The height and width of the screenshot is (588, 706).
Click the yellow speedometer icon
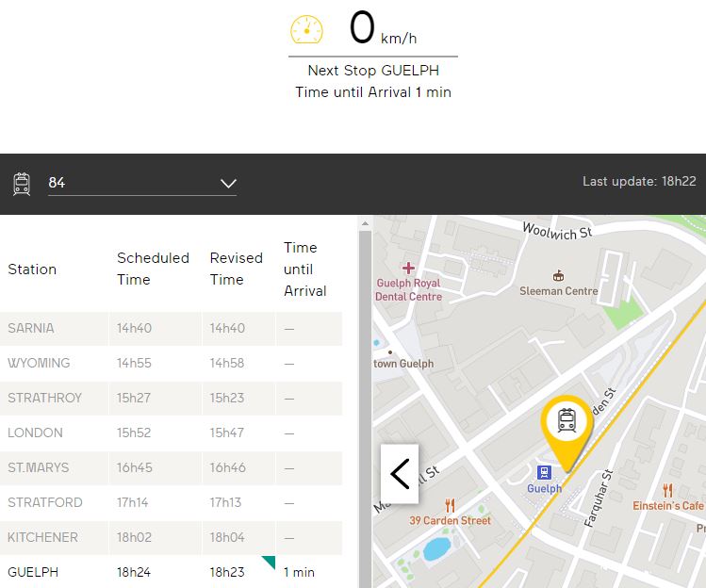coord(306,29)
